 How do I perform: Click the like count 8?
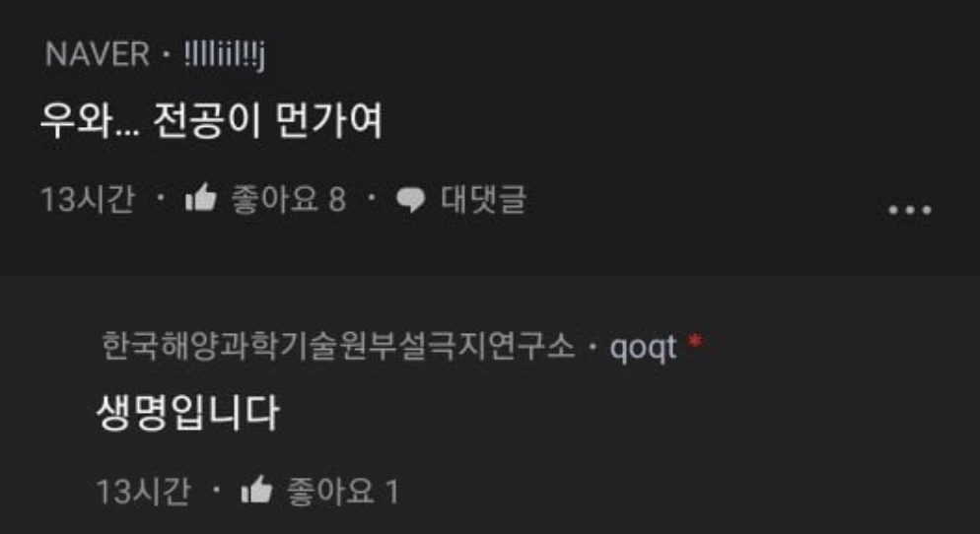(x=337, y=200)
